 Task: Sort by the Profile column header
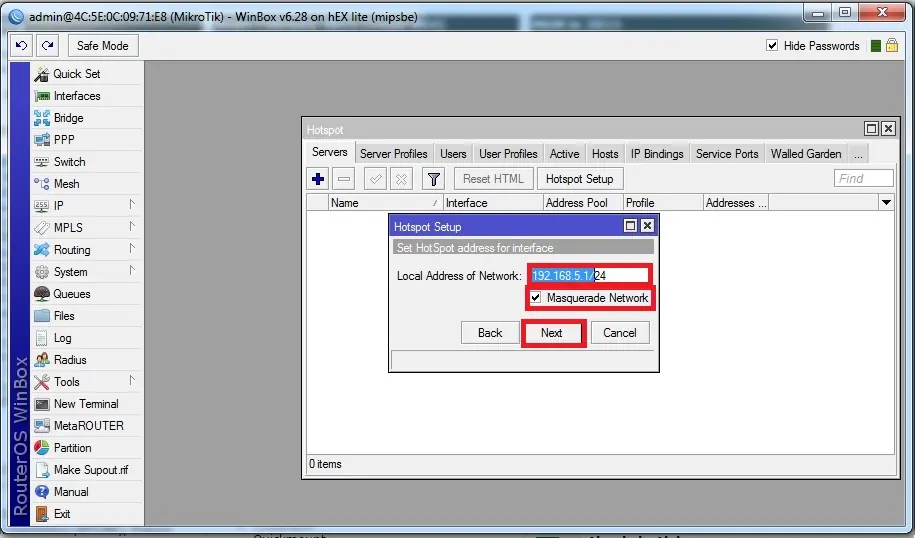(663, 202)
